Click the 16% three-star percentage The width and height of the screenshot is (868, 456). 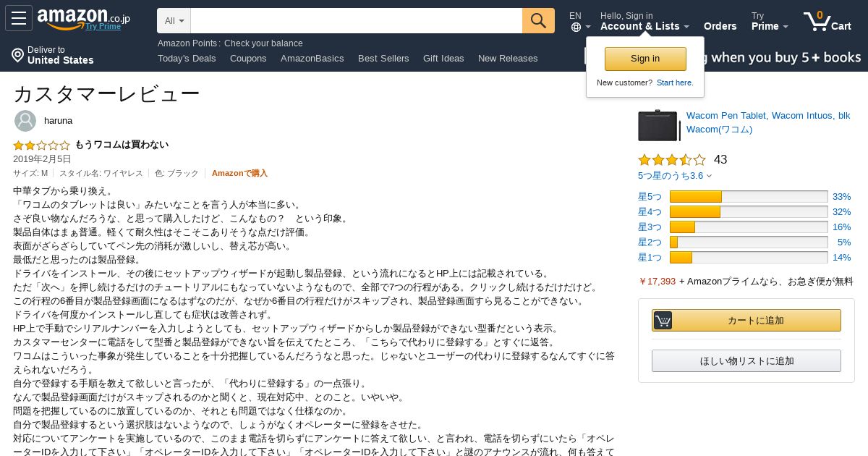tap(841, 227)
